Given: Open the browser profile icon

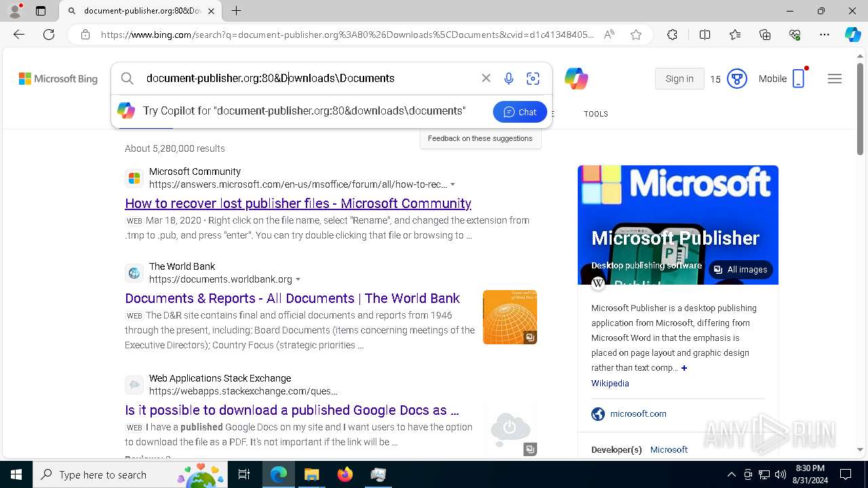Looking at the screenshot, I should click(x=15, y=11).
